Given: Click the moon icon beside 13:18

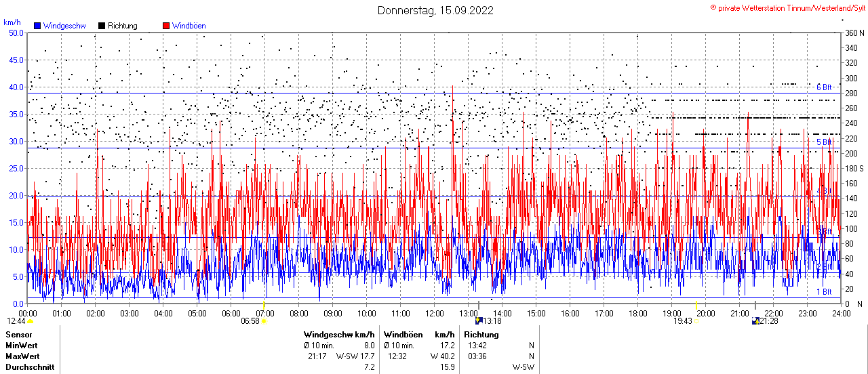Looking at the screenshot, I should pos(479,321).
